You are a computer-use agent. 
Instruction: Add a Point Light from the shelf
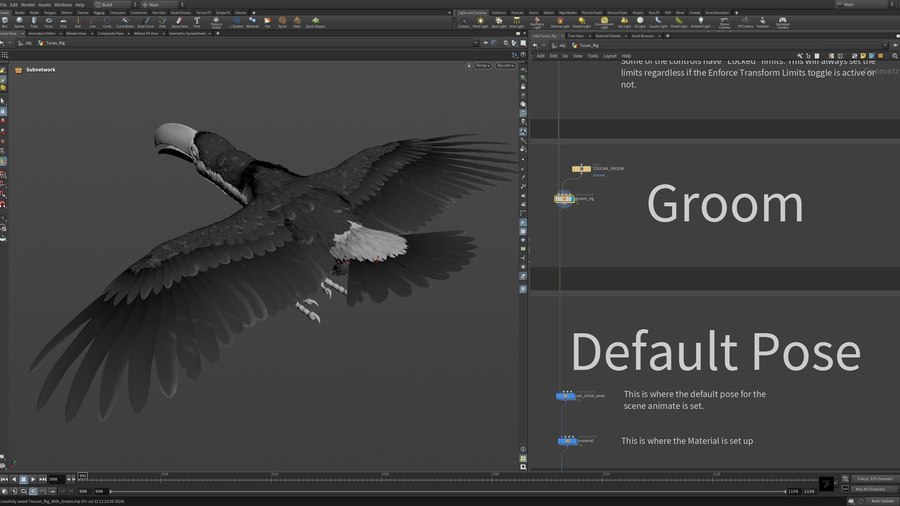[x=480, y=22]
